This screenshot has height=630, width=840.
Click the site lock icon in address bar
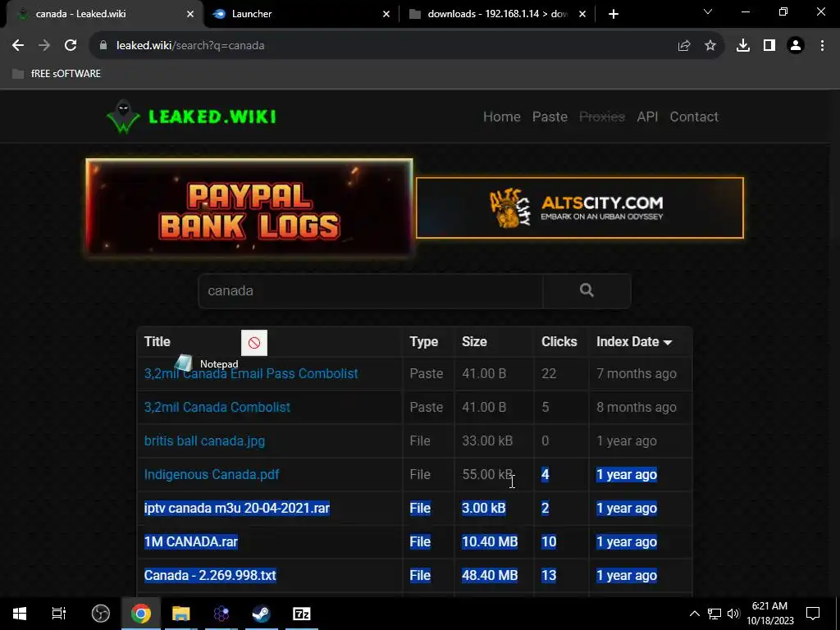[x=103, y=46]
